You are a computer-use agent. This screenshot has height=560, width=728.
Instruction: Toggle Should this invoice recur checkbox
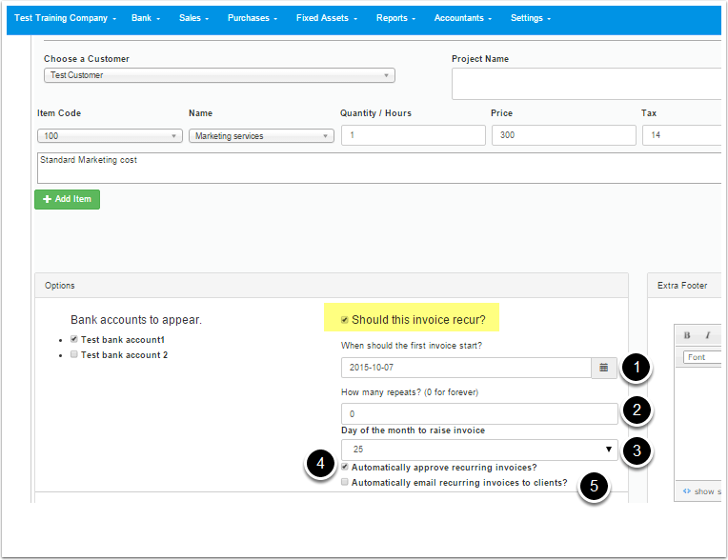345,320
